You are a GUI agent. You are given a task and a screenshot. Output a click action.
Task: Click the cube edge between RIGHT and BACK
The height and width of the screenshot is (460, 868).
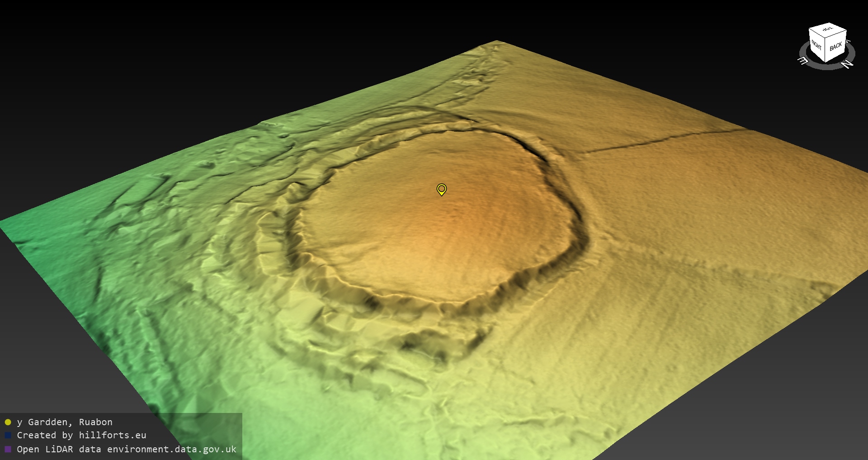tap(826, 51)
